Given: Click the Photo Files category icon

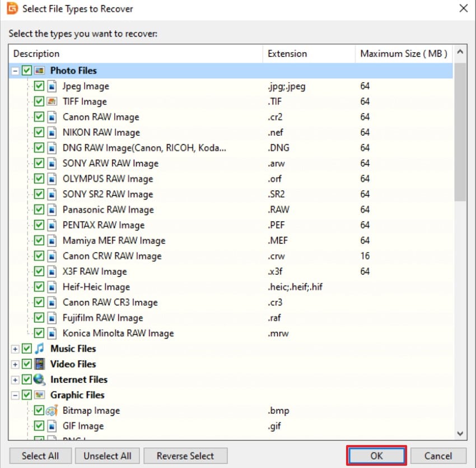Looking at the screenshot, I should [x=39, y=71].
